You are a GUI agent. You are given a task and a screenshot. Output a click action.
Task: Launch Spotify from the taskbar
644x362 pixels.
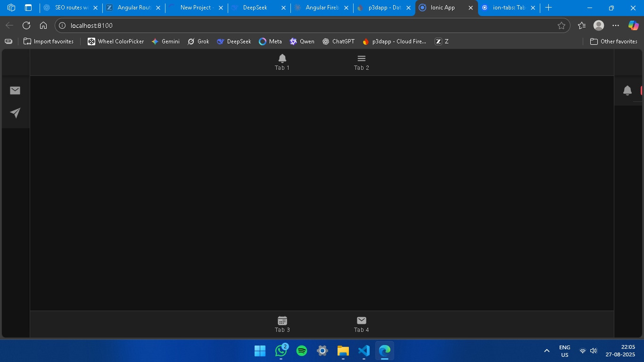tap(302, 351)
